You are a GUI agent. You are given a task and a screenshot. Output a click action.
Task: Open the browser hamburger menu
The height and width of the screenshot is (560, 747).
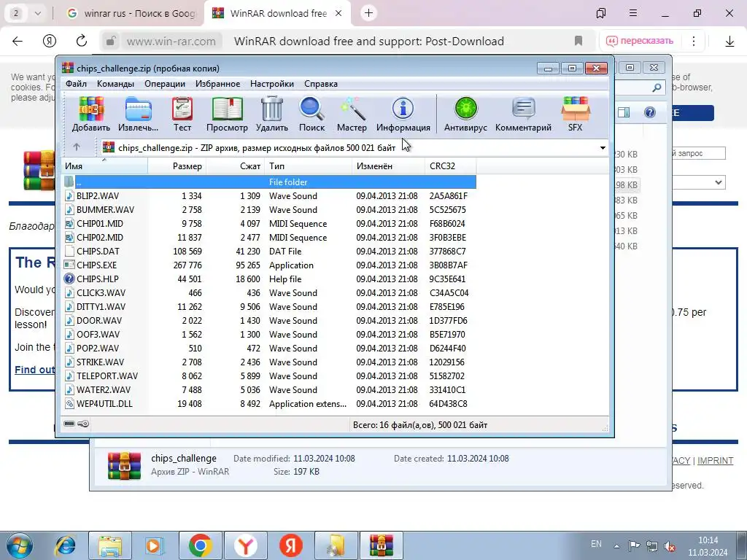coord(633,13)
